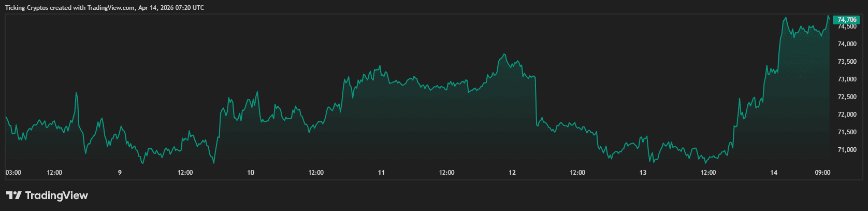Pick the 72,000 price axis label

pos(847,115)
